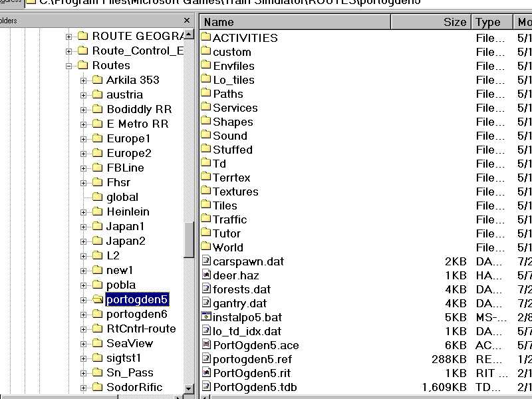This screenshot has width=532, height=399.
Task: Select new1 in the folder tree
Action: [x=120, y=270]
